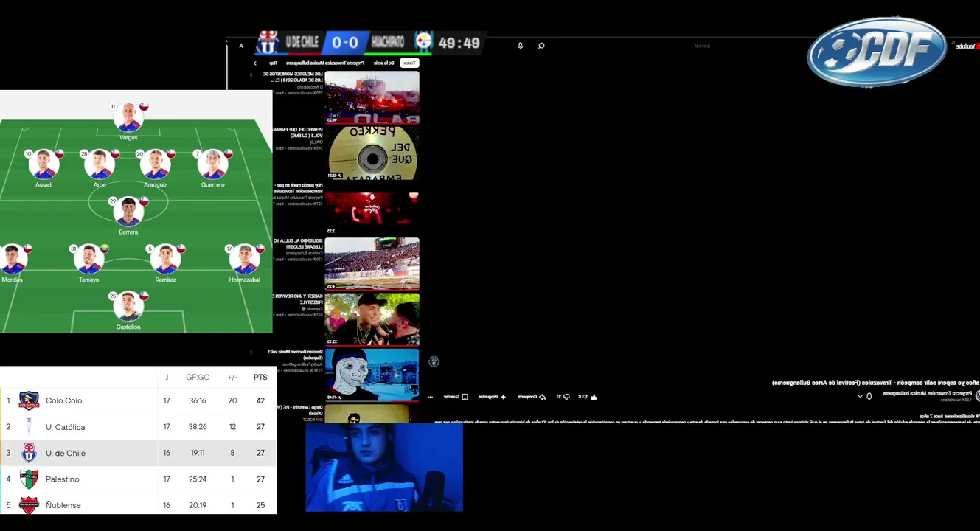Click the GF:GC column header in standings
This screenshot has height=531, width=980.
pos(198,377)
